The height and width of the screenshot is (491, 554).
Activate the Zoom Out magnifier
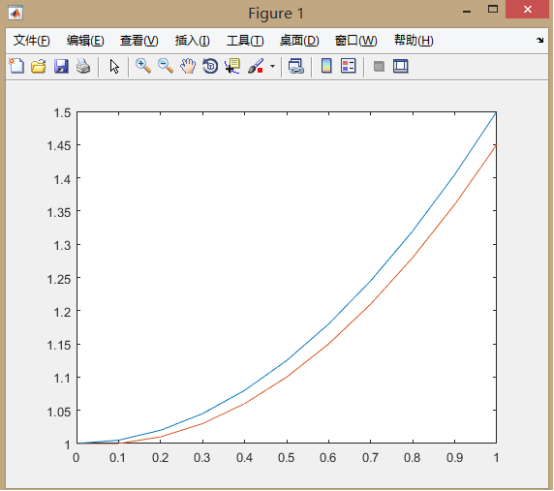165,66
